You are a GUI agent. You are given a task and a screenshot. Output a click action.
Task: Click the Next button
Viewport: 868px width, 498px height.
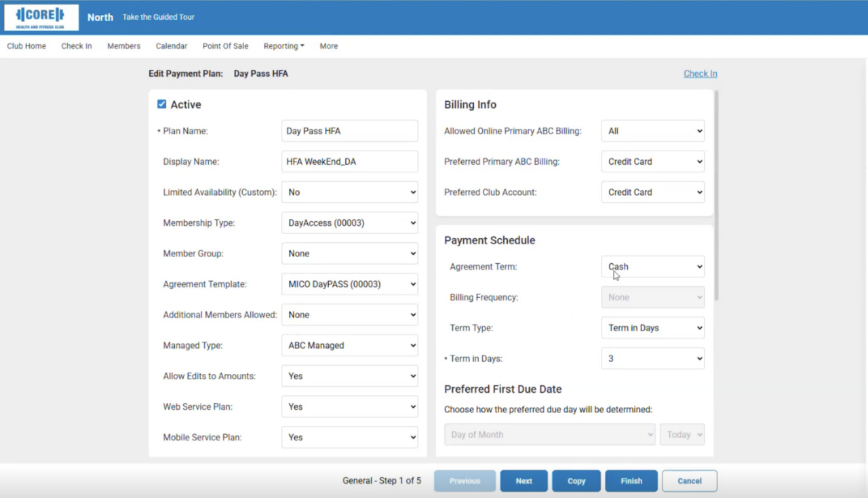click(x=524, y=481)
